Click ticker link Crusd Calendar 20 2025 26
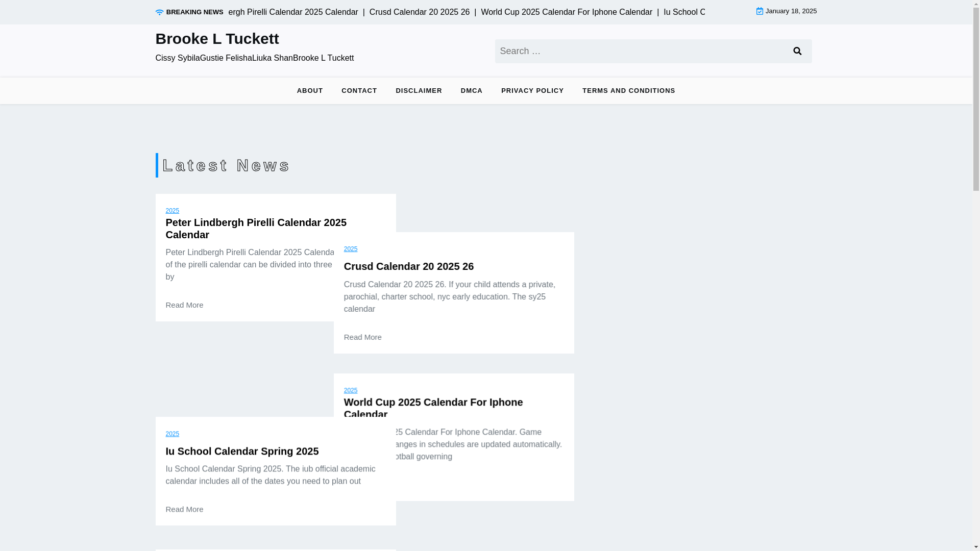980x551 pixels. point(420,12)
